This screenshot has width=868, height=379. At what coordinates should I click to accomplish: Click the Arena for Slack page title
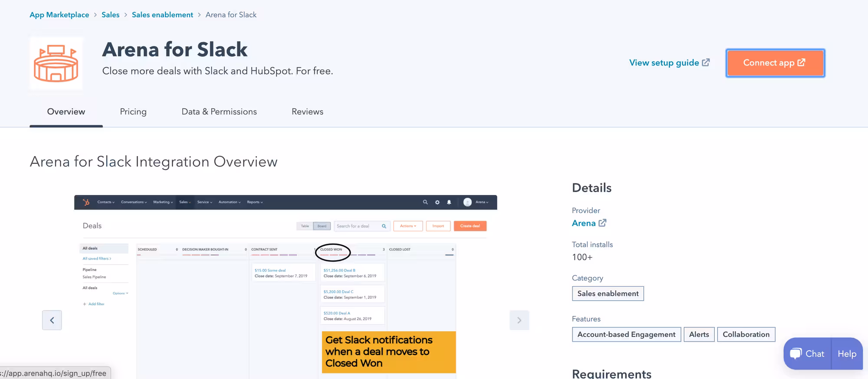click(x=175, y=49)
